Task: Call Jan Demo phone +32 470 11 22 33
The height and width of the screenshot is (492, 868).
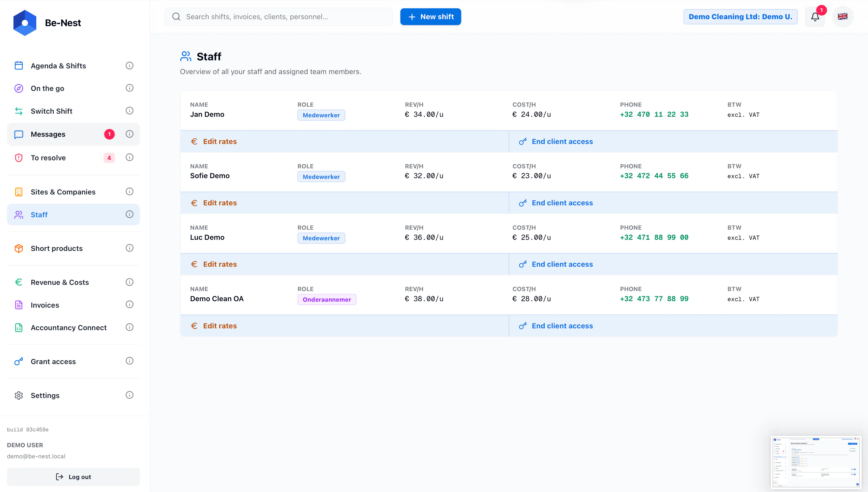Action: 654,114
